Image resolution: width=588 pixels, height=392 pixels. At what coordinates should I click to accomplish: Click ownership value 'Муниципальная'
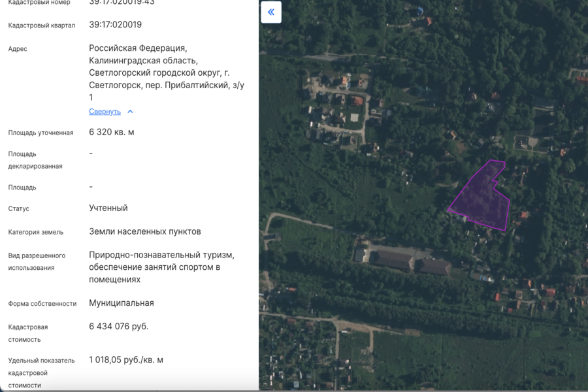(x=122, y=303)
